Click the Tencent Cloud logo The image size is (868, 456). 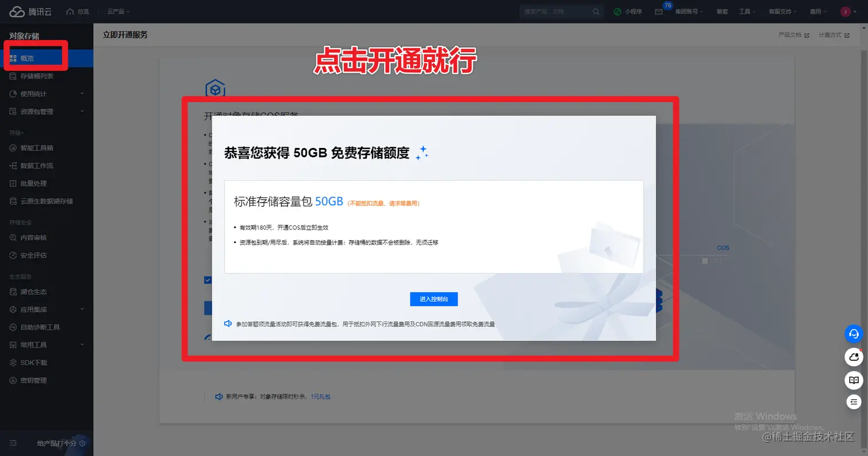click(x=30, y=11)
